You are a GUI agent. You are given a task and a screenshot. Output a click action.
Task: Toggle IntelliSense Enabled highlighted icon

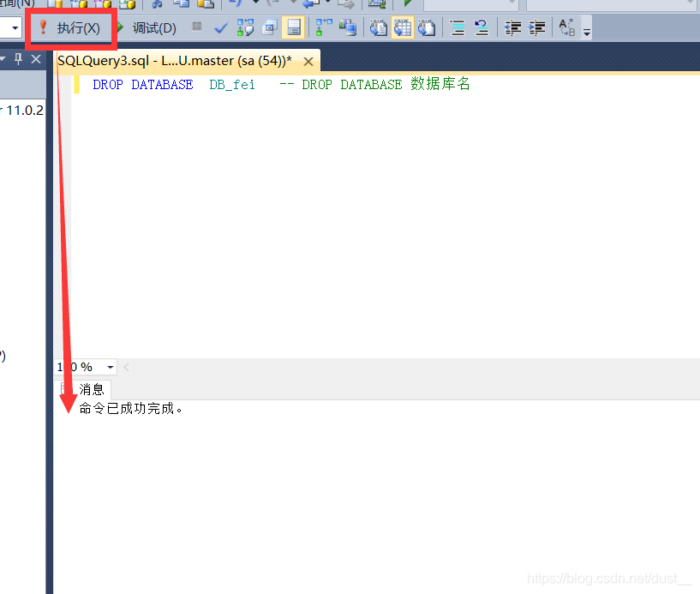coord(293,27)
